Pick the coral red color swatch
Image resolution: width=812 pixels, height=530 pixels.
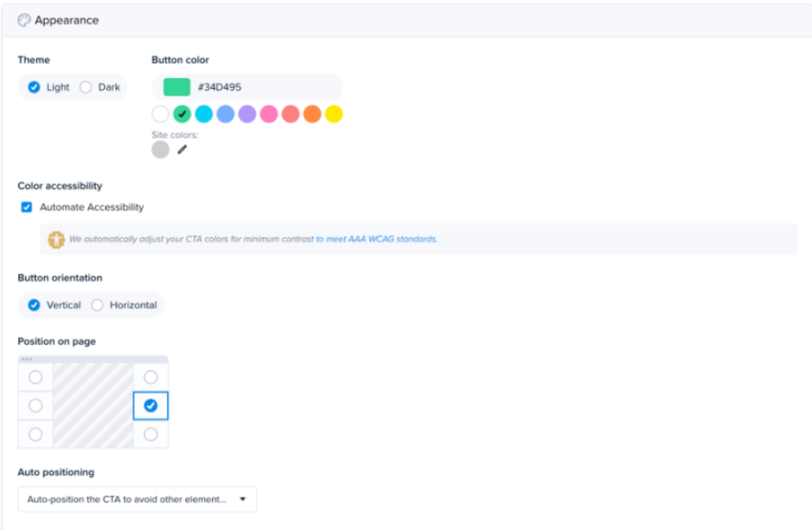pyautogui.click(x=291, y=114)
